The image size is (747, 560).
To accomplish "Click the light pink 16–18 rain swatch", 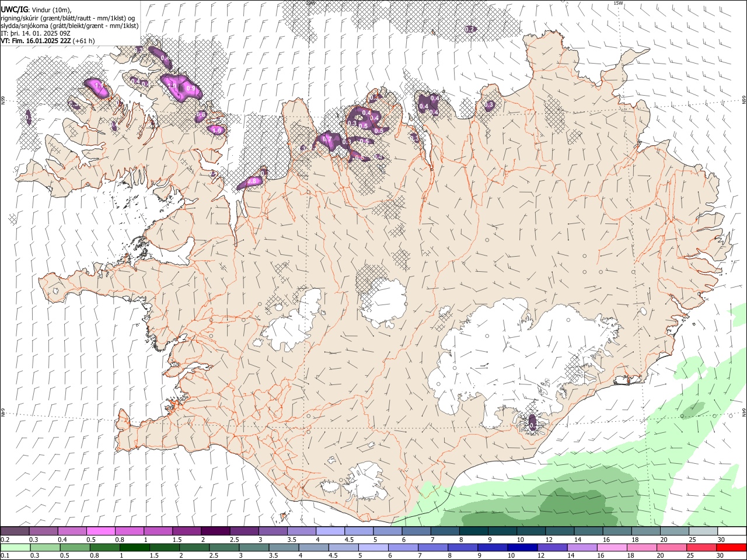I will 612,547.
